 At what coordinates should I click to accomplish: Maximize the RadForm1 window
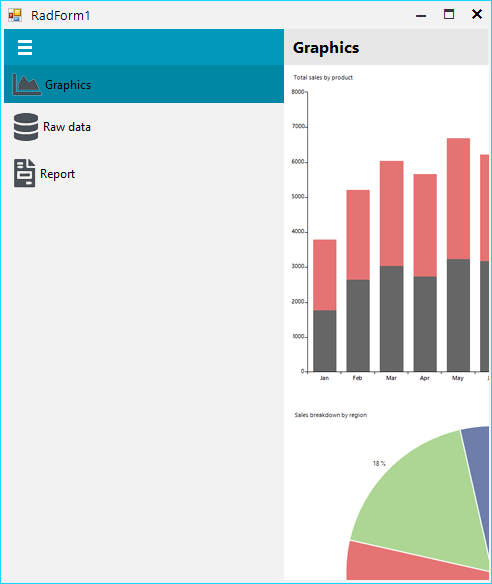[x=449, y=15]
